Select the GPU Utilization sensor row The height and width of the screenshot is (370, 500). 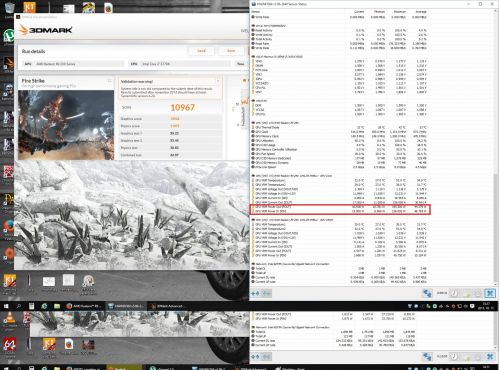[339, 141]
